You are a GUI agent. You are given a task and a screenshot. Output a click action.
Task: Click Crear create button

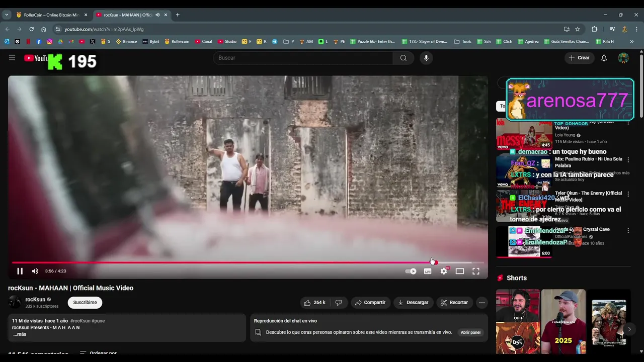(x=579, y=58)
